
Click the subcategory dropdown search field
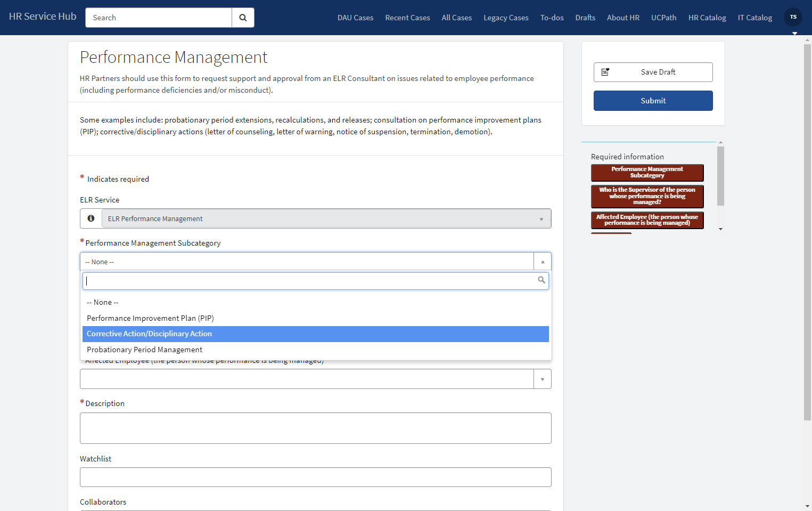point(316,281)
